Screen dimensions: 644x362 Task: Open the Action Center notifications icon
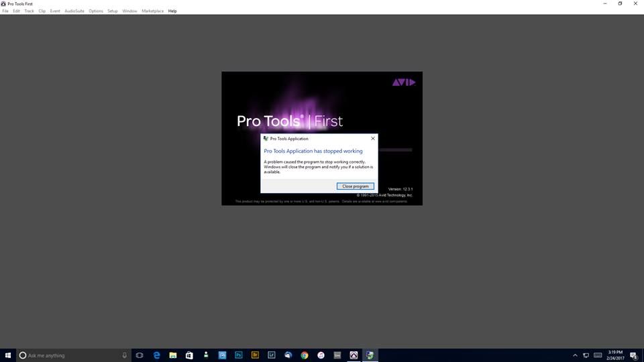(x=634, y=355)
